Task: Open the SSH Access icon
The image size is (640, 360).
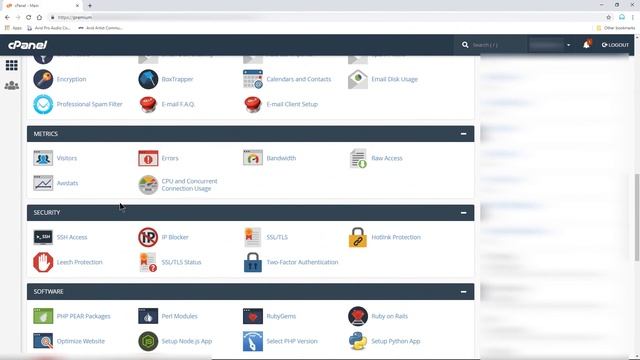Action: 43,237
